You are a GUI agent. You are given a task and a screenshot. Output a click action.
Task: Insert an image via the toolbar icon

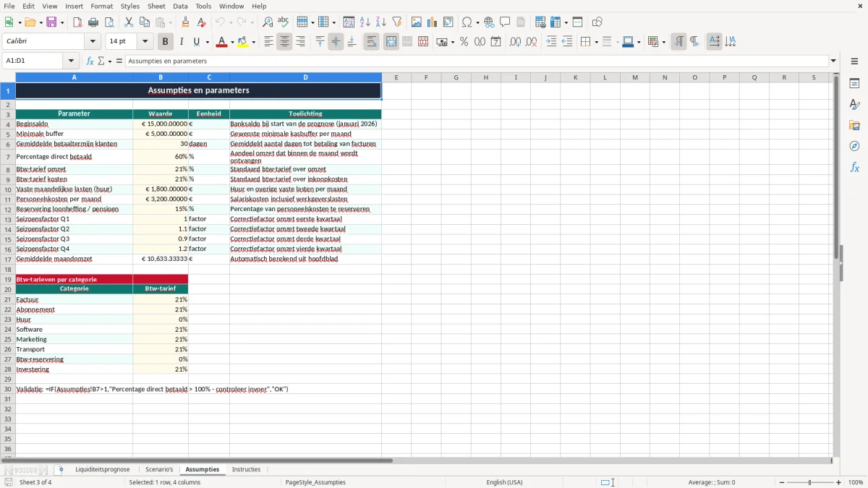417,22
